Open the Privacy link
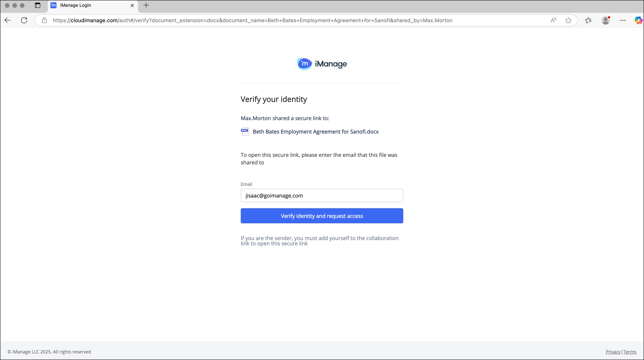 [x=613, y=352]
